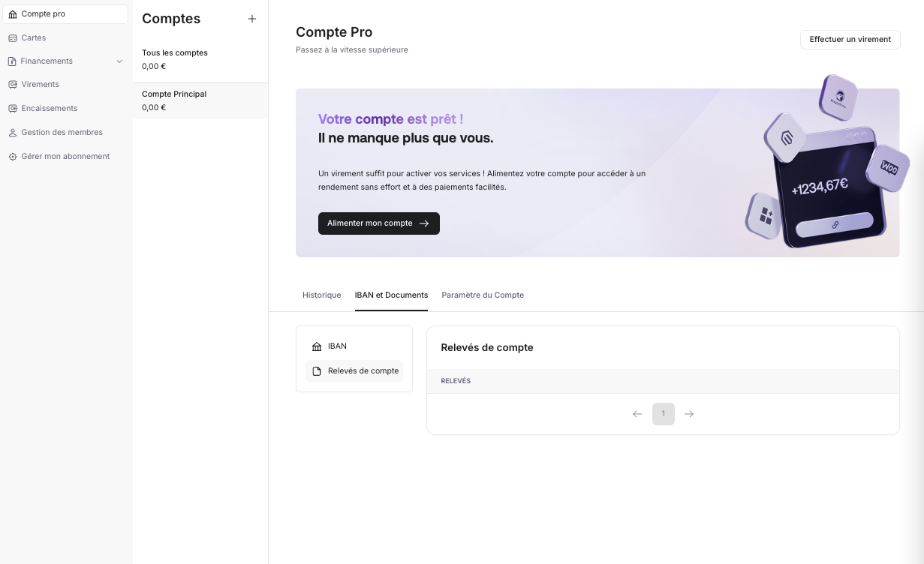Click Effectuer un virement button
The height and width of the screenshot is (564, 924).
coord(850,40)
